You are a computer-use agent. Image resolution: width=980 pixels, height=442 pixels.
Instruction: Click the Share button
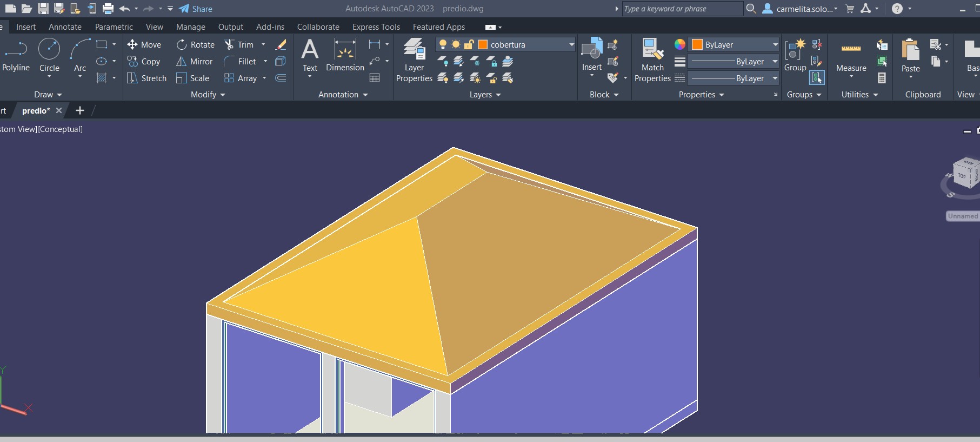[196, 9]
